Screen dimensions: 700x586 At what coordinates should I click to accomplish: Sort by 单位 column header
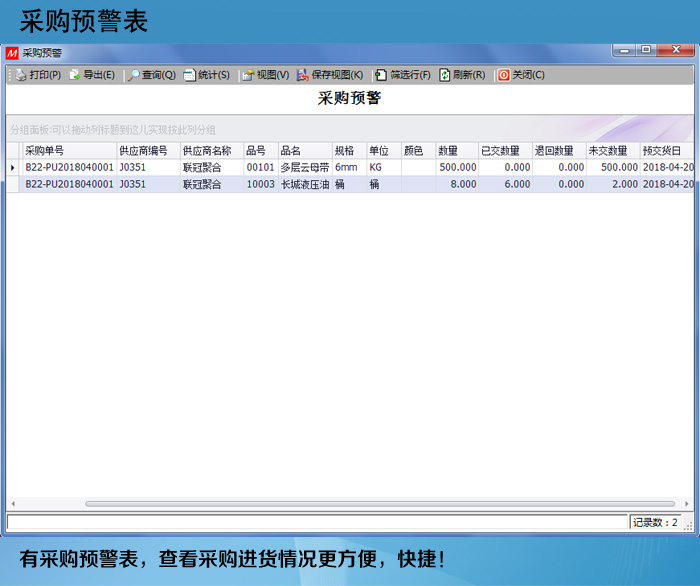[384, 151]
